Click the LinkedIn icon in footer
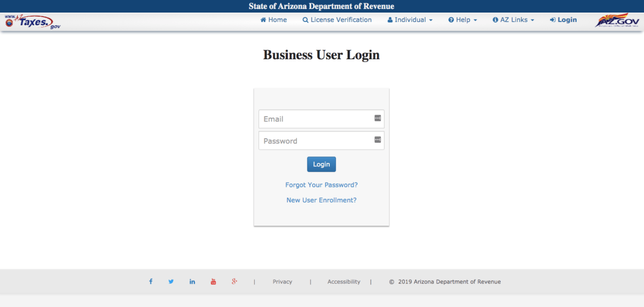 click(192, 281)
